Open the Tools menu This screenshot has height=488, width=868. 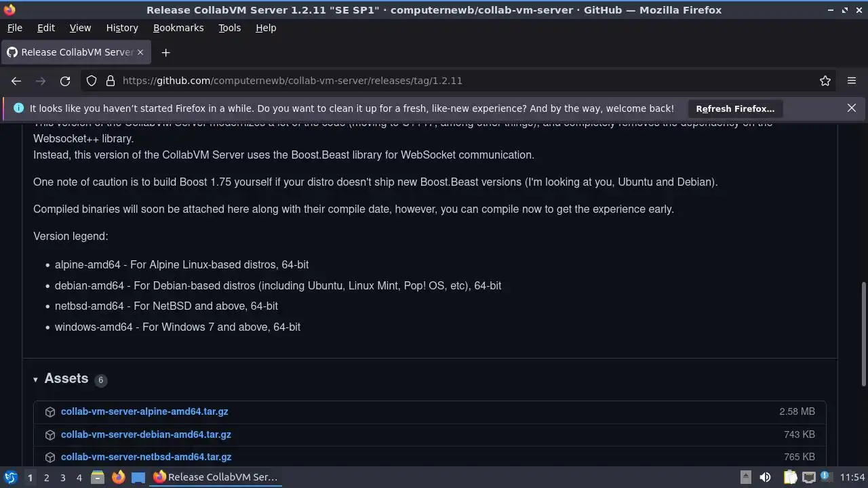229,28
